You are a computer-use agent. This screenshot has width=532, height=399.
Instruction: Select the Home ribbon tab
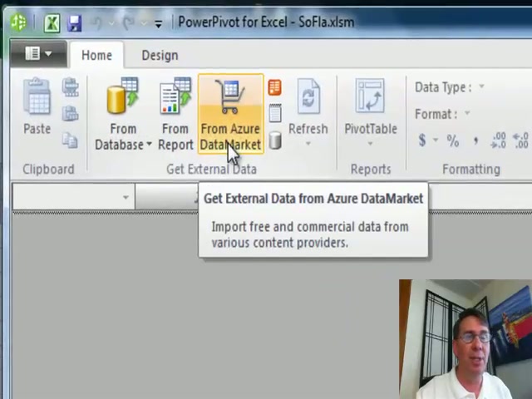click(96, 55)
